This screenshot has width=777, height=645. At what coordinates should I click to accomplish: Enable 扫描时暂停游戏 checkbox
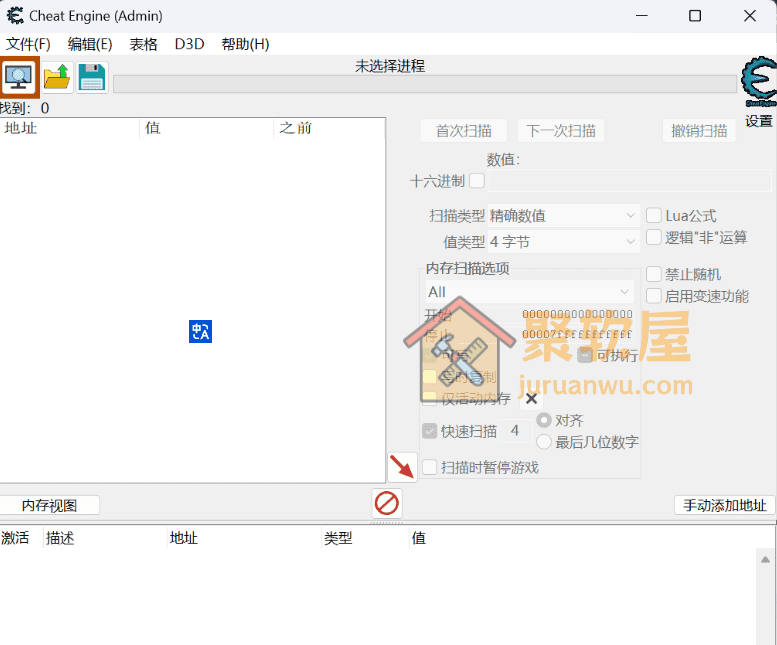click(429, 467)
